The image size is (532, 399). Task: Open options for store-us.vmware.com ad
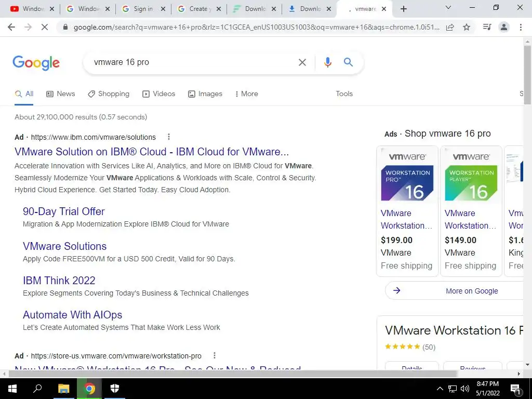(215, 355)
